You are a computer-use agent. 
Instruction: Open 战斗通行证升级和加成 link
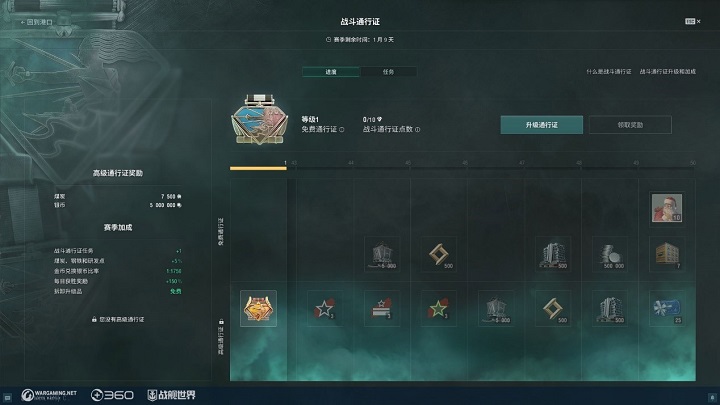tap(668, 72)
